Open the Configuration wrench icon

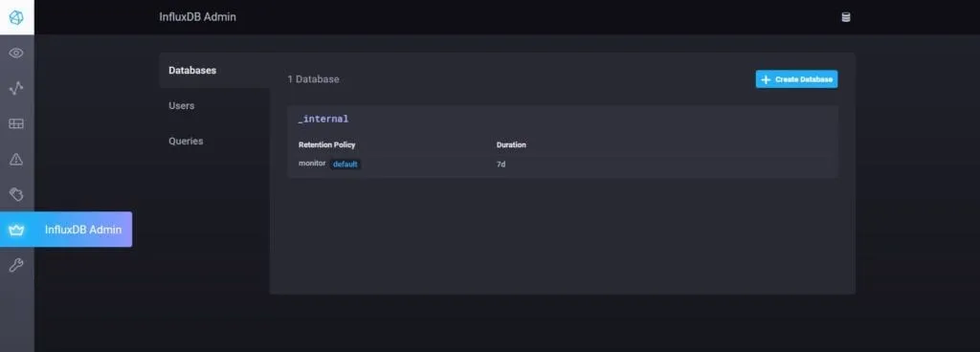click(x=16, y=265)
